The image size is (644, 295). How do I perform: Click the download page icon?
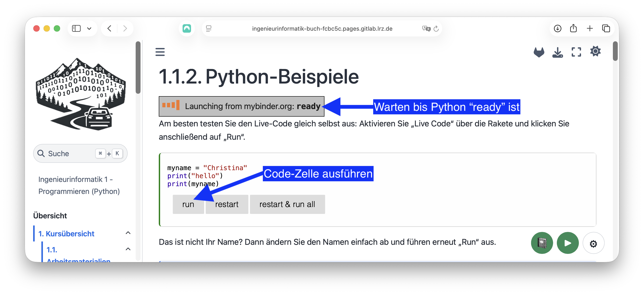pyautogui.click(x=557, y=52)
